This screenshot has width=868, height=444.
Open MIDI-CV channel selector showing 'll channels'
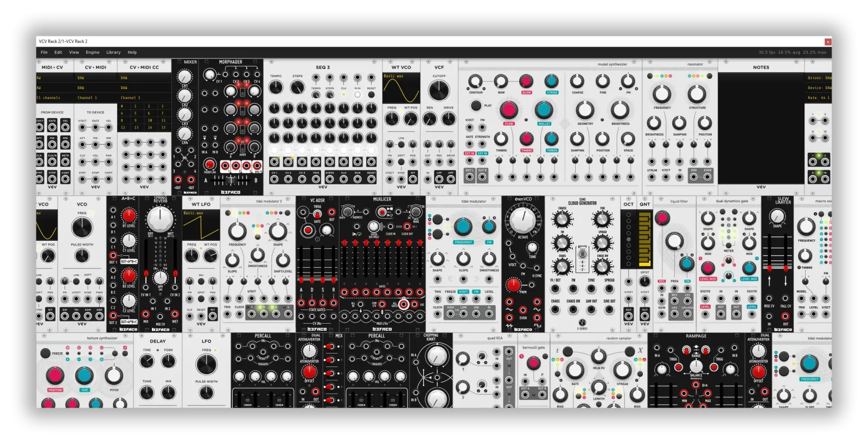coord(55,98)
